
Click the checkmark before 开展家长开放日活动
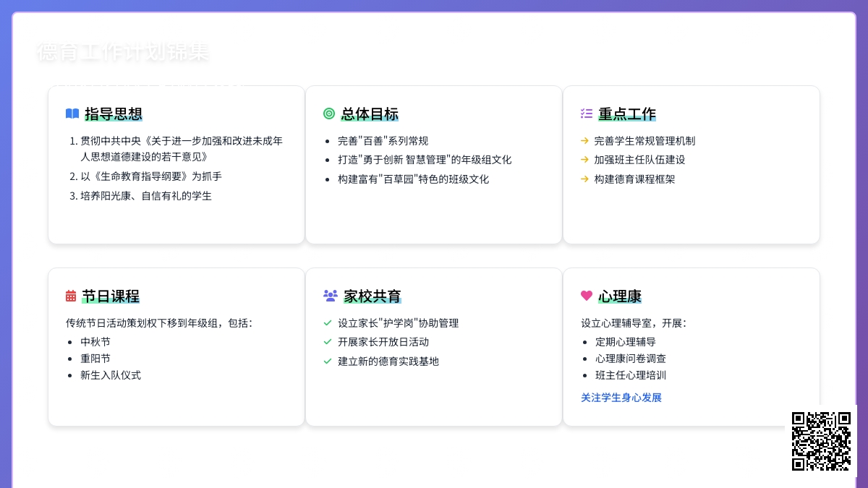(x=328, y=342)
